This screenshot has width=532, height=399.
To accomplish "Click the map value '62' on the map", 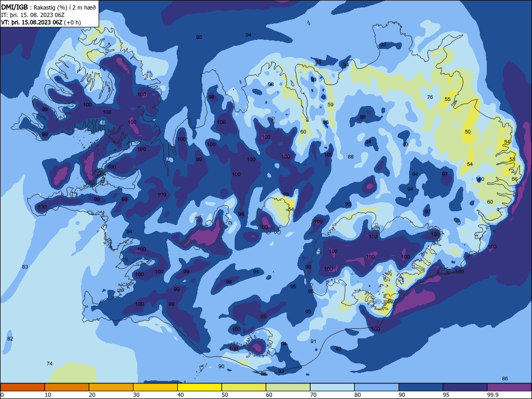I will click(390, 301).
